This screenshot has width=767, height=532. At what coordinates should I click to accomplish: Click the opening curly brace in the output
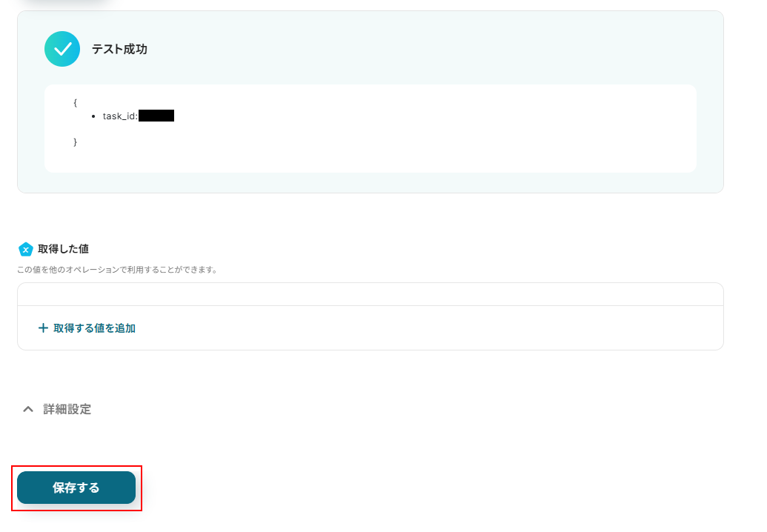click(x=75, y=103)
